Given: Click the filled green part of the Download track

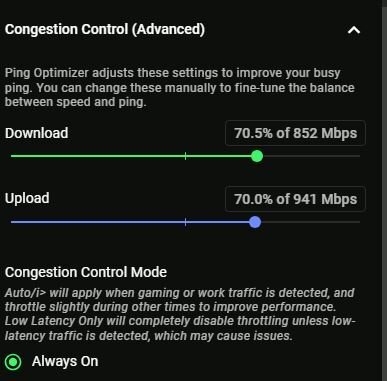Looking at the screenshot, I should (x=131, y=156).
